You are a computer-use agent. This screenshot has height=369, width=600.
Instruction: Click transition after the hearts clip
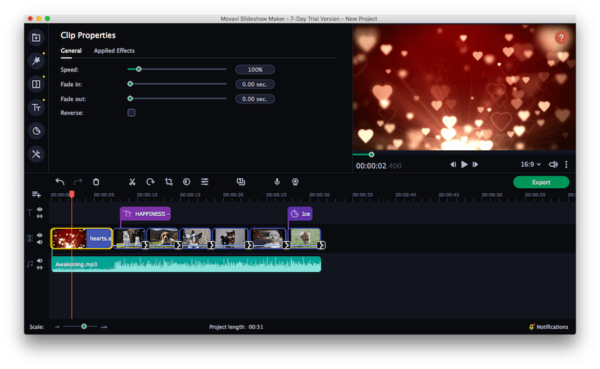(145, 245)
